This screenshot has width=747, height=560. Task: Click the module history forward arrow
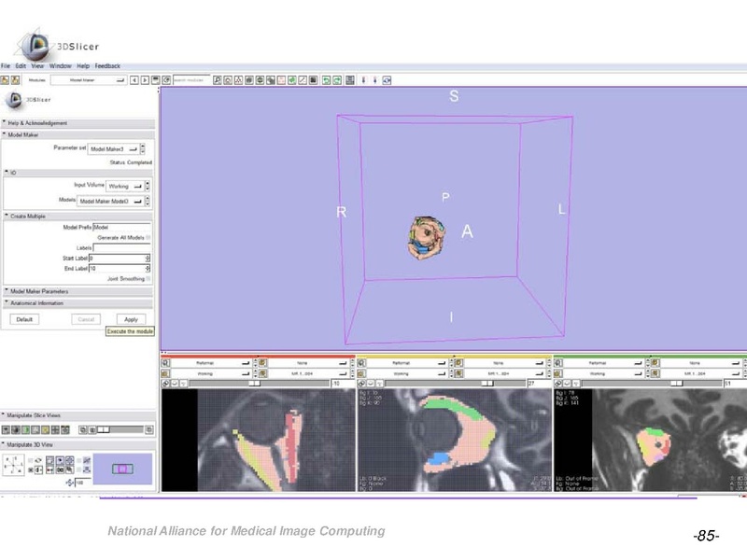pos(145,80)
